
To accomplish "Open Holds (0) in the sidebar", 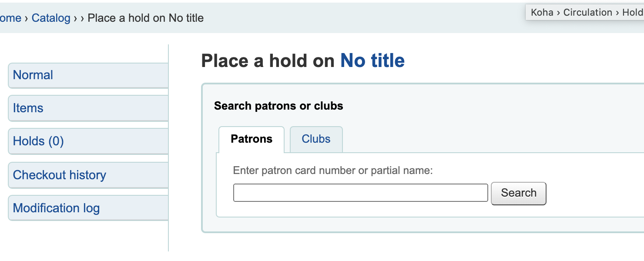I will [38, 141].
